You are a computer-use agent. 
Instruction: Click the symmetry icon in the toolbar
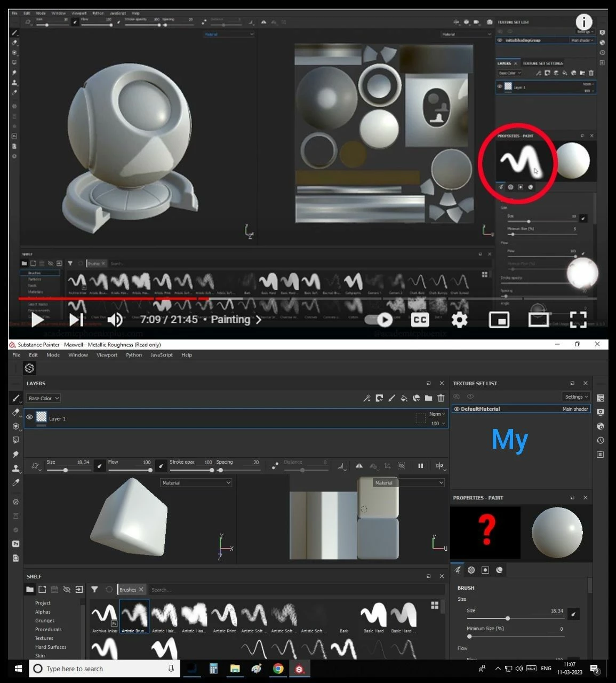coord(359,466)
